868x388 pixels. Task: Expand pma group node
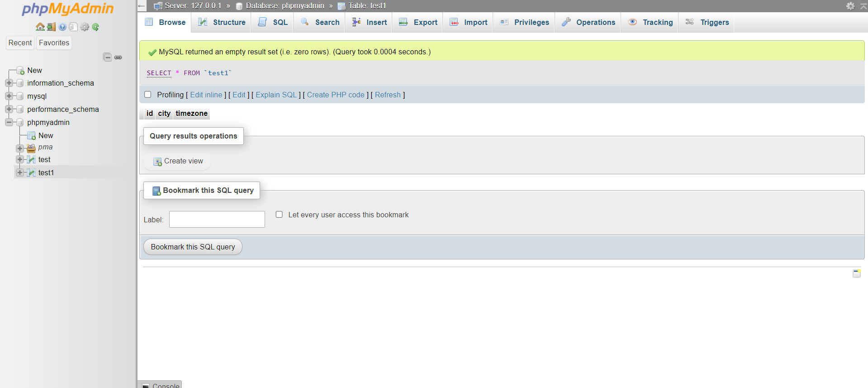click(x=20, y=148)
